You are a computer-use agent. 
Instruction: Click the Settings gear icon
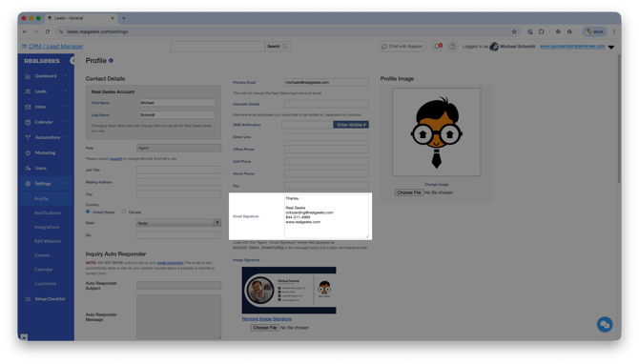point(28,184)
